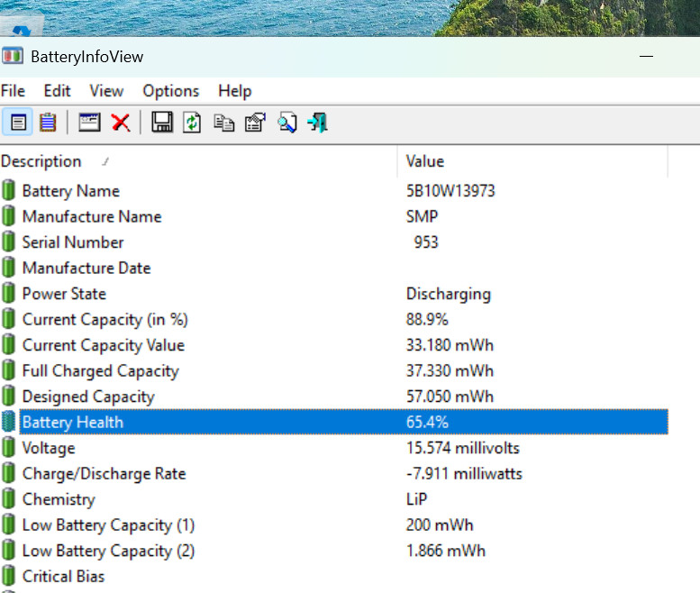Open the File menu
This screenshot has width=700, height=593.
click(x=13, y=91)
